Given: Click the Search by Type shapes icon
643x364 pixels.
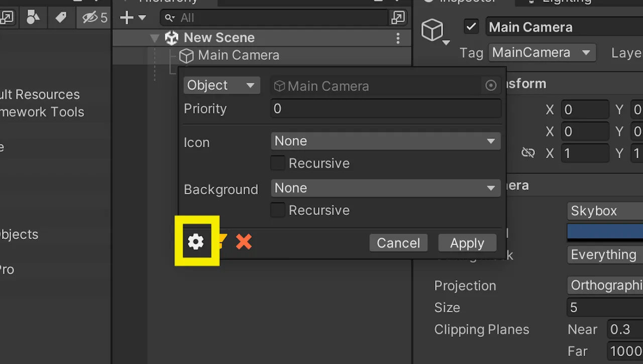Looking at the screenshot, I should (x=33, y=18).
